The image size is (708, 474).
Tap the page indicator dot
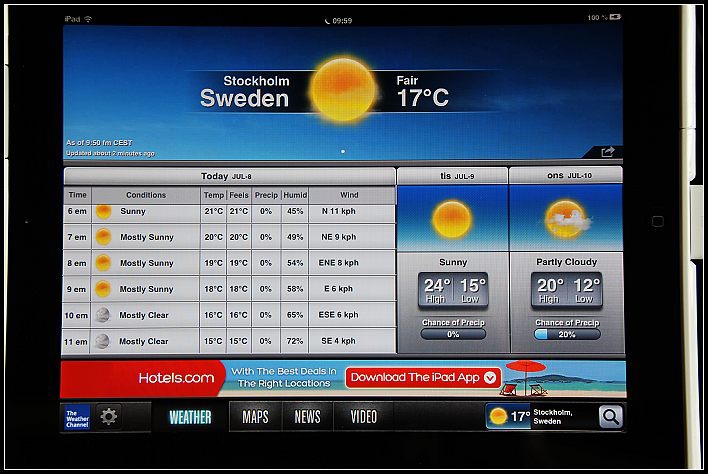click(x=343, y=152)
